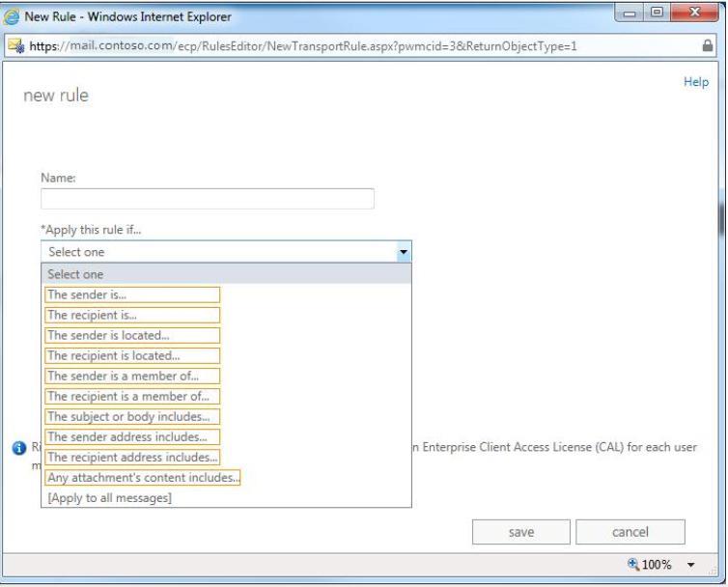Pick 'The sender is a member of...'

pyautogui.click(x=132, y=376)
